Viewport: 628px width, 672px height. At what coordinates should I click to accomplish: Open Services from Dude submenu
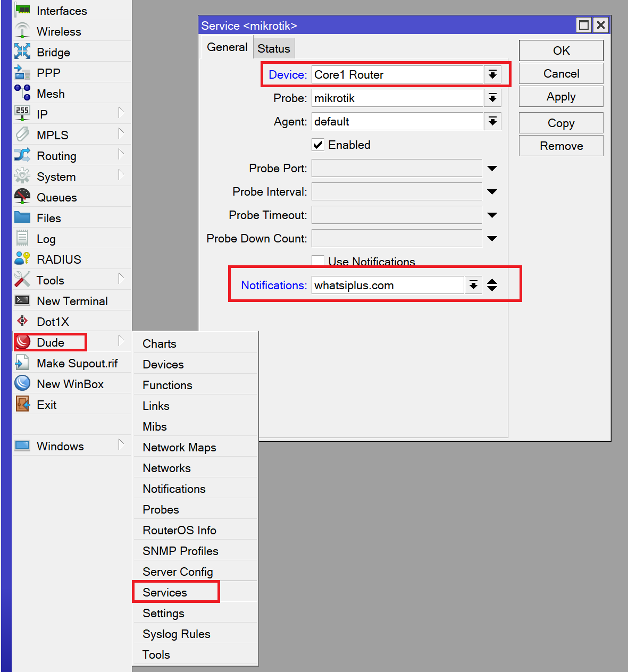[195, 592]
